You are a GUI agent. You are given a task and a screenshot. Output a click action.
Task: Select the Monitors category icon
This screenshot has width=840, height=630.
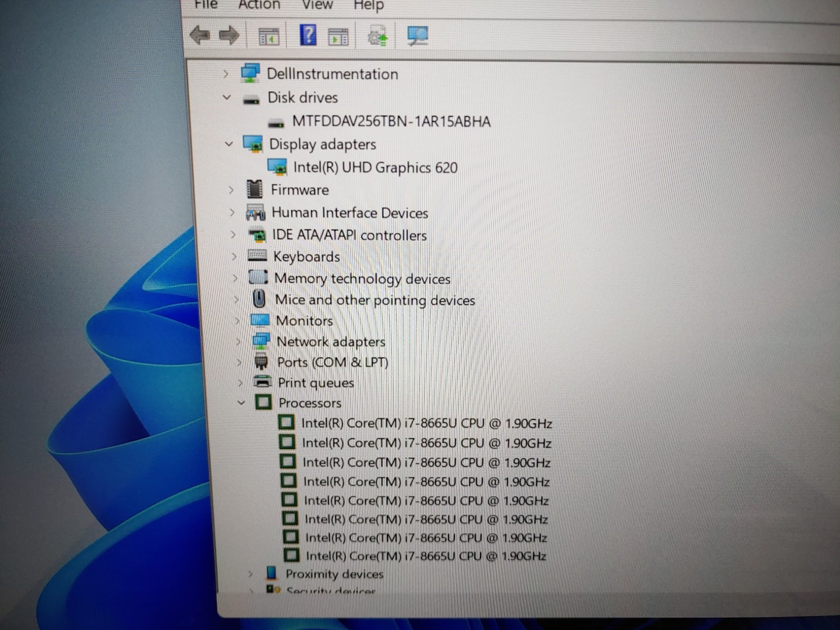(260, 320)
